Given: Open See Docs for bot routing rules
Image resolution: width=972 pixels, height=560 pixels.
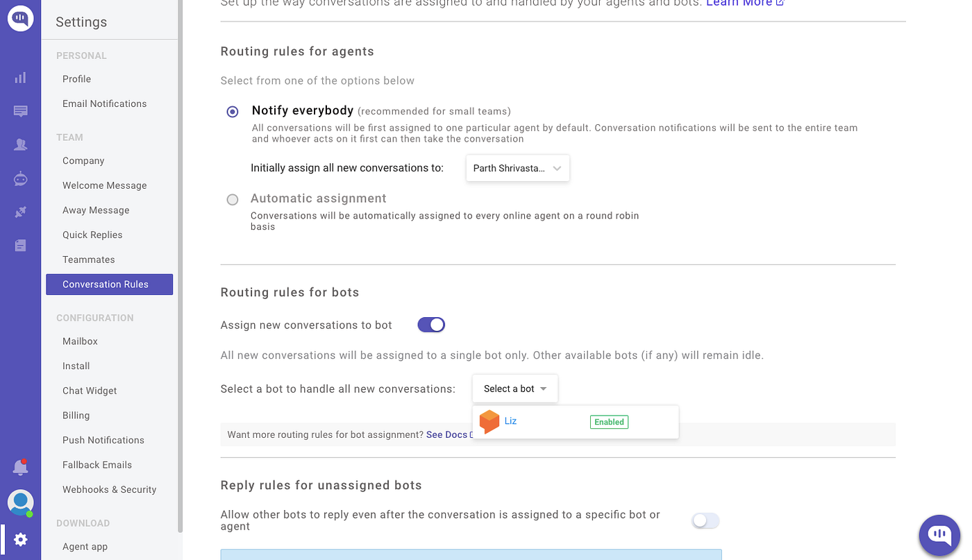Looking at the screenshot, I should point(447,434).
